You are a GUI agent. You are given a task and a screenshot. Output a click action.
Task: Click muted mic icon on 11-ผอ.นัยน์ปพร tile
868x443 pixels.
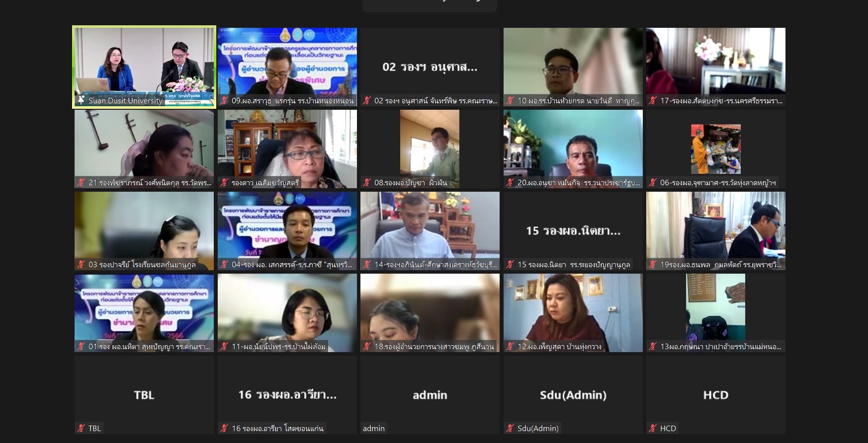pyautogui.click(x=224, y=347)
